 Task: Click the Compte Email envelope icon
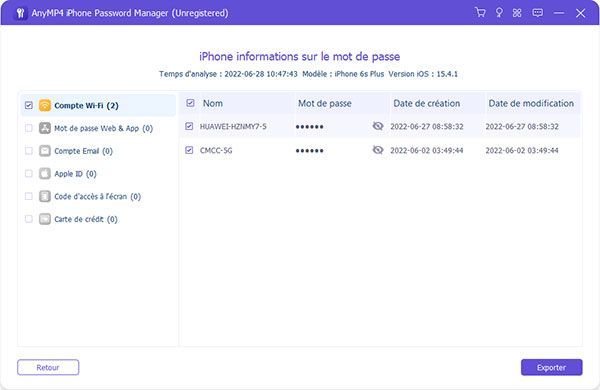click(45, 151)
